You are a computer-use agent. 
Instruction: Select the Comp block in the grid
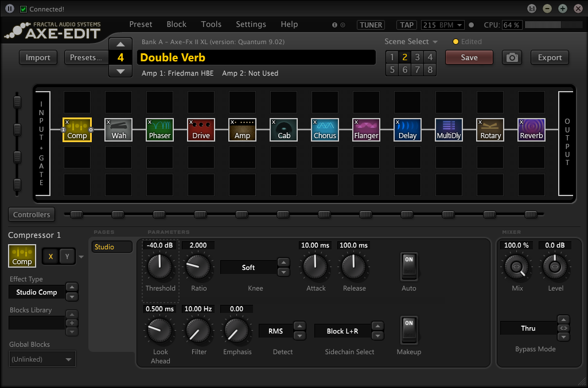[x=77, y=130]
